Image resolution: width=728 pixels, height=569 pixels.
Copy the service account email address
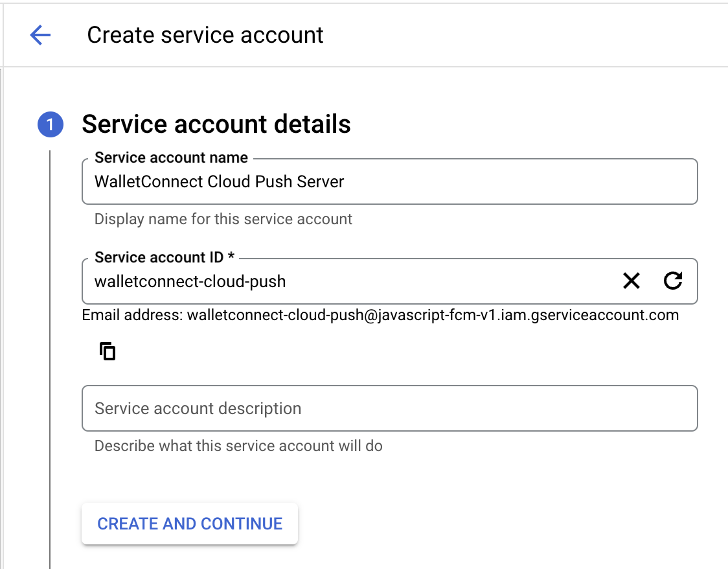108,351
